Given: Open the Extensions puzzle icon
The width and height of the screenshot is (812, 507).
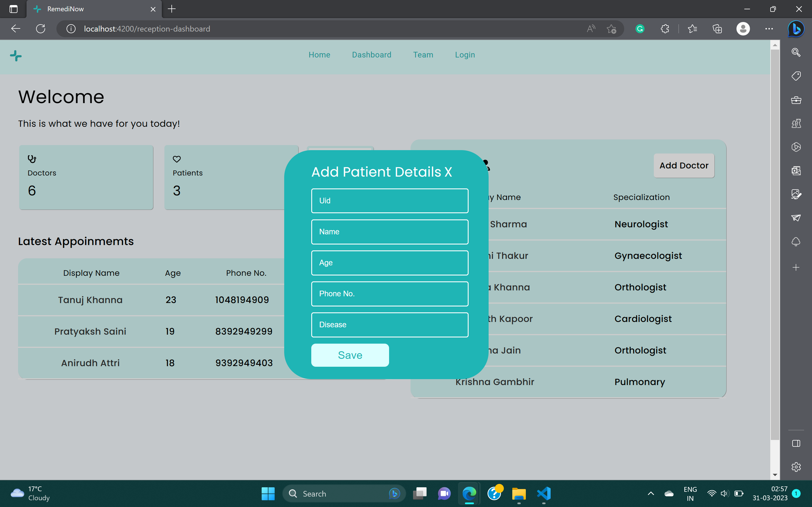Looking at the screenshot, I should pos(664,29).
